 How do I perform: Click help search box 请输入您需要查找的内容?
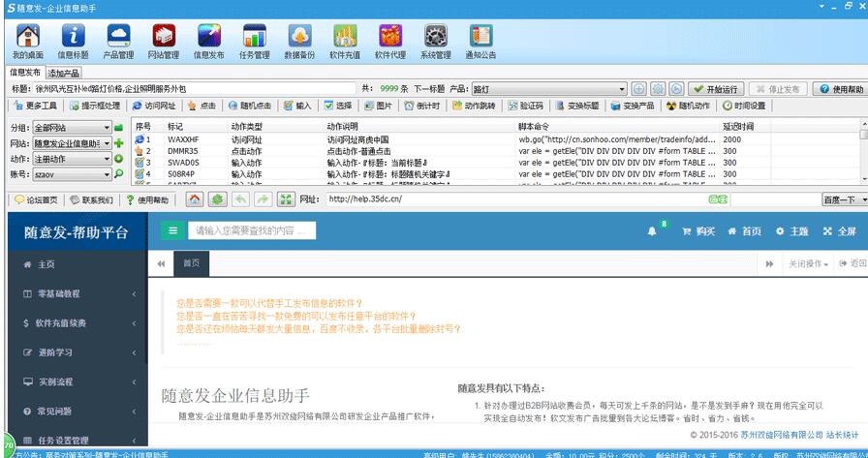[252, 230]
